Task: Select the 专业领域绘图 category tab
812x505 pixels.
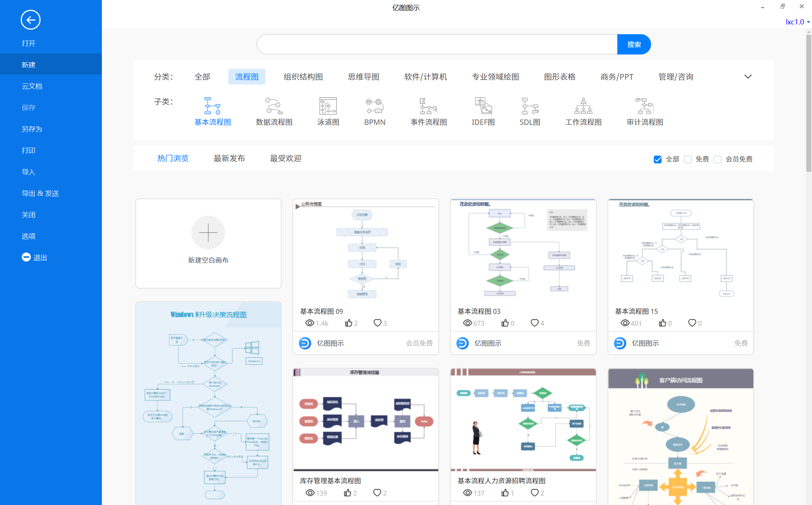Action: pyautogui.click(x=495, y=77)
